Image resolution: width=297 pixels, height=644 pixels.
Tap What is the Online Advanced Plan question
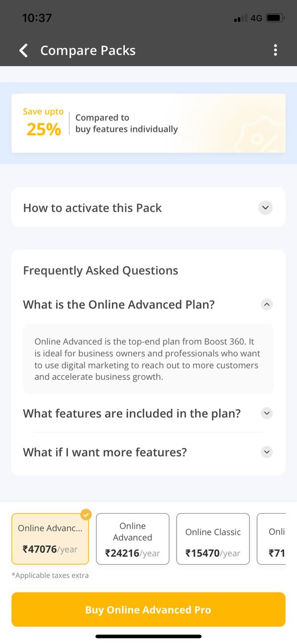click(x=119, y=304)
